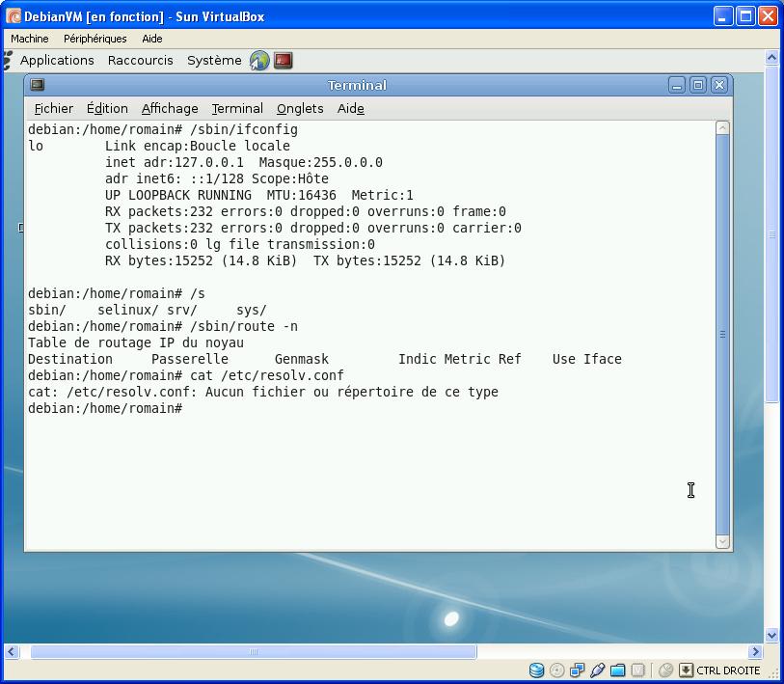The width and height of the screenshot is (784, 684).
Task: Click VirtualBox vertical scroll up arrow
Action: click(x=771, y=59)
